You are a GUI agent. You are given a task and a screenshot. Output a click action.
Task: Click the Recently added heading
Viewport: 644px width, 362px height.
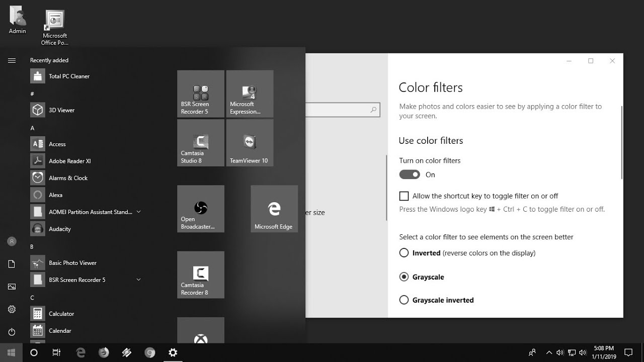click(49, 60)
